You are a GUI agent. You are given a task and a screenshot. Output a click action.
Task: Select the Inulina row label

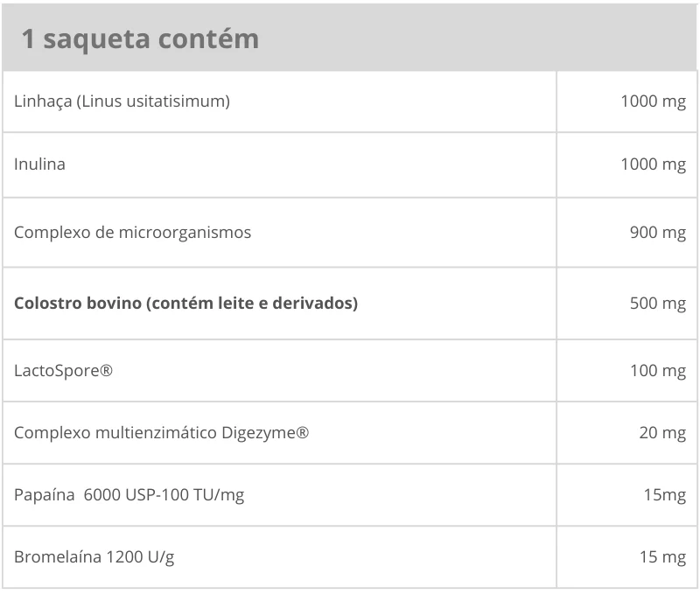point(39,164)
